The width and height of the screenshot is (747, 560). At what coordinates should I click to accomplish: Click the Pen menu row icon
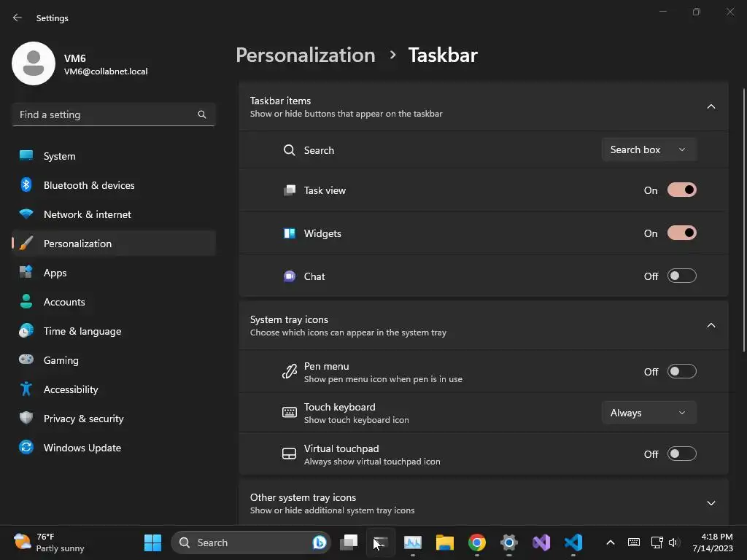tap(289, 371)
